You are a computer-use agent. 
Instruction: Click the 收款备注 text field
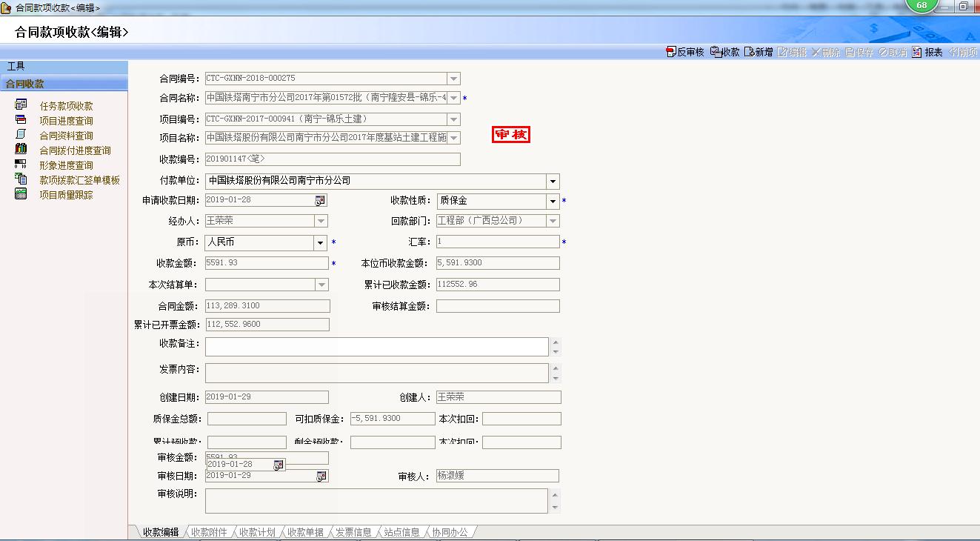(x=376, y=347)
